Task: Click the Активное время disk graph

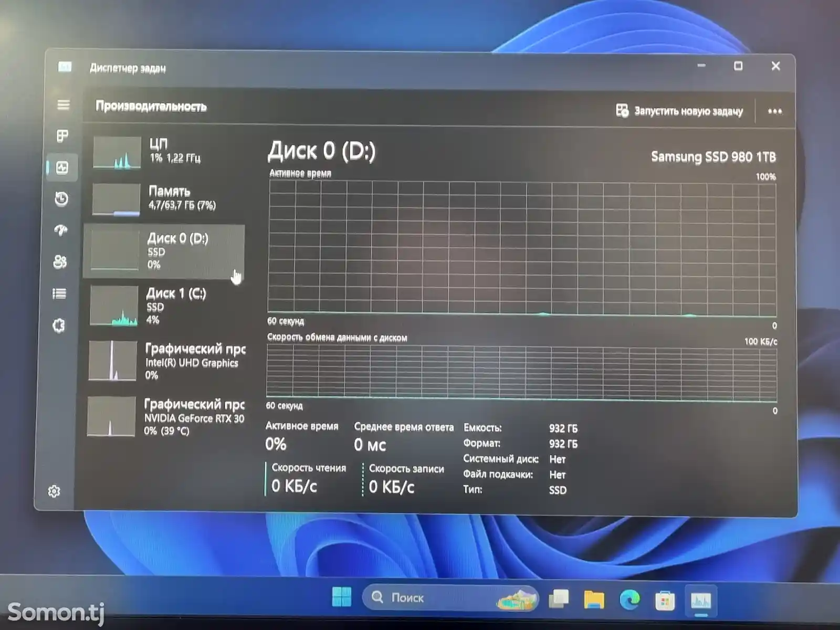Action: tap(522, 248)
